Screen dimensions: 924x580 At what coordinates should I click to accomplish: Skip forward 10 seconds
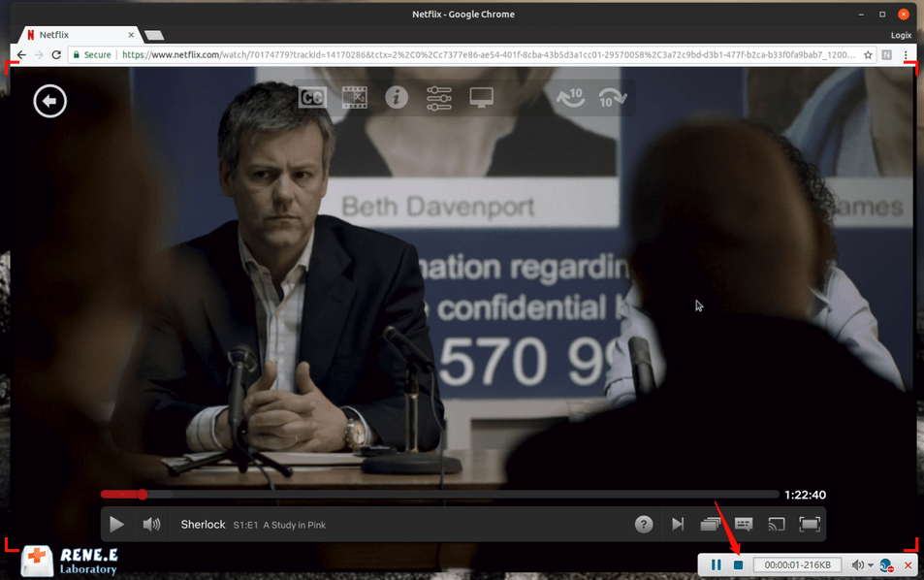pos(612,97)
